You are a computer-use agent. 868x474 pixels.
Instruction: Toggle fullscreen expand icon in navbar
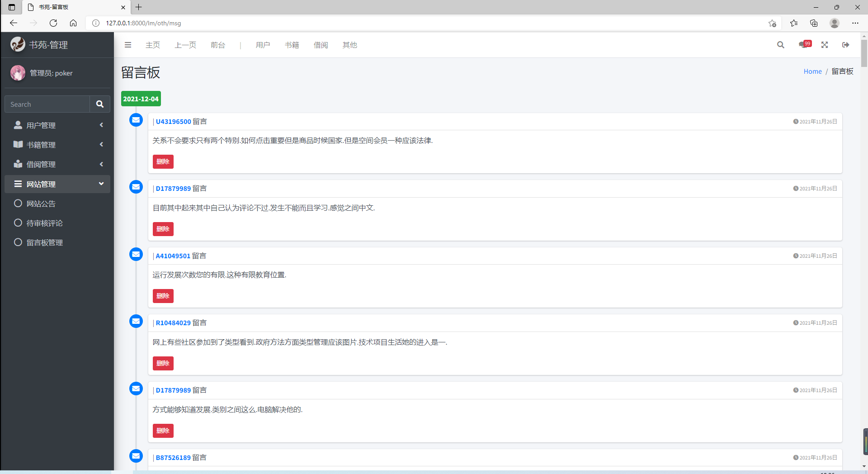point(825,45)
